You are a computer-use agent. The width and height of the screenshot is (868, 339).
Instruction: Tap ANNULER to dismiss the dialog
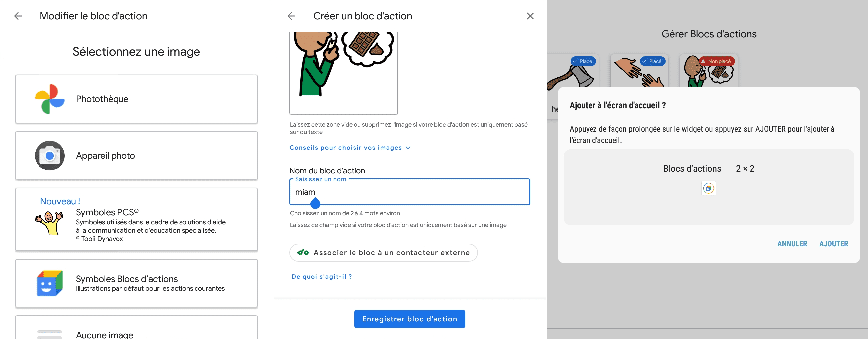click(x=792, y=244)
